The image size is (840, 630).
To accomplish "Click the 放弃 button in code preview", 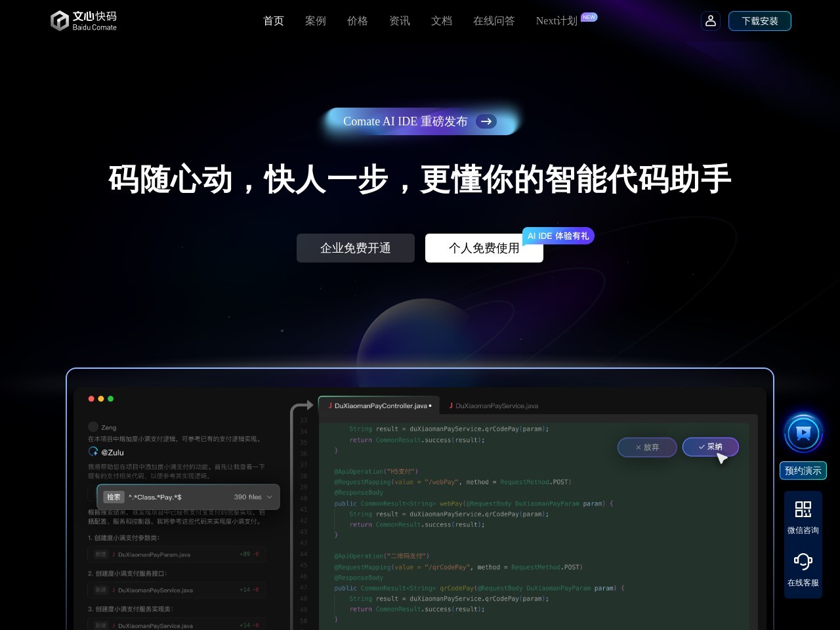I will 647,448.
